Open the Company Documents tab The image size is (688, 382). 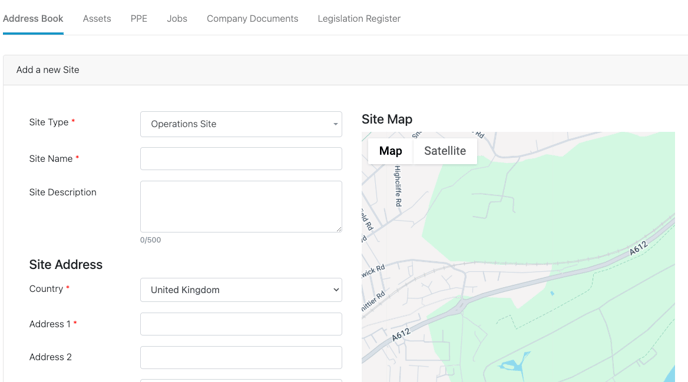click(252, 19)
